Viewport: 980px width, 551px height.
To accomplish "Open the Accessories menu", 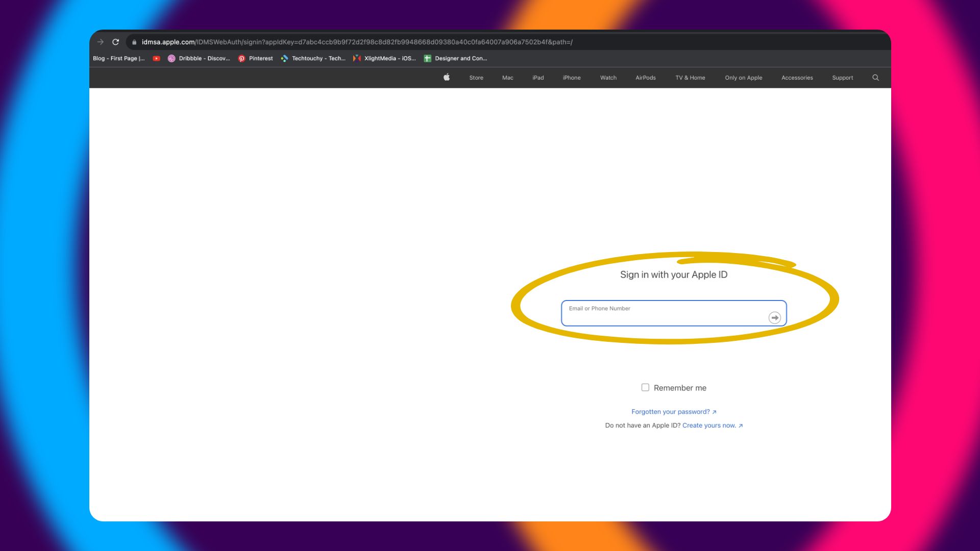I will (x=797, y=78).
